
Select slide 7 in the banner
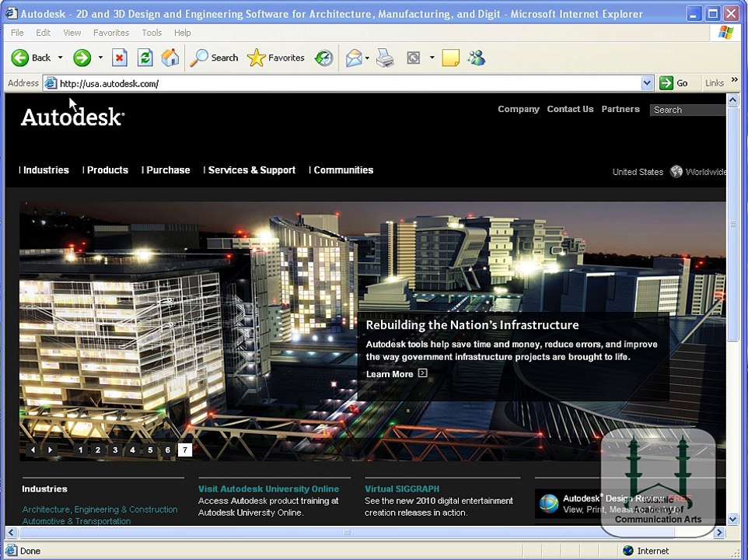pyautogui.click(x=185, y=450)
